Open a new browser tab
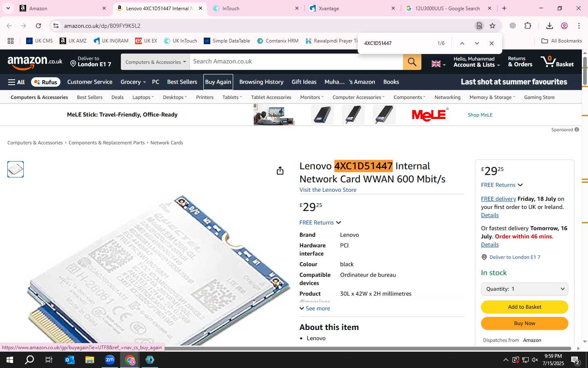Image resolution: width=588 pixels, height=368 pixels. pyautogui.click(x=504, y=8)
